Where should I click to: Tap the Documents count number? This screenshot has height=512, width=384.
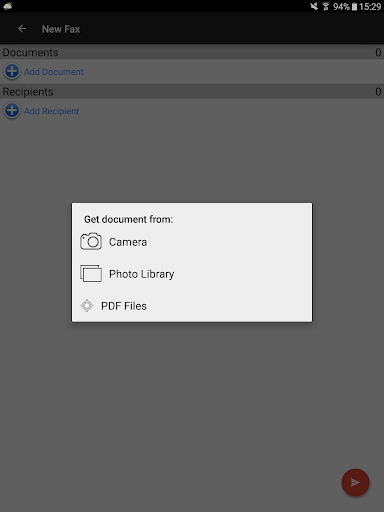click(378, 52)
